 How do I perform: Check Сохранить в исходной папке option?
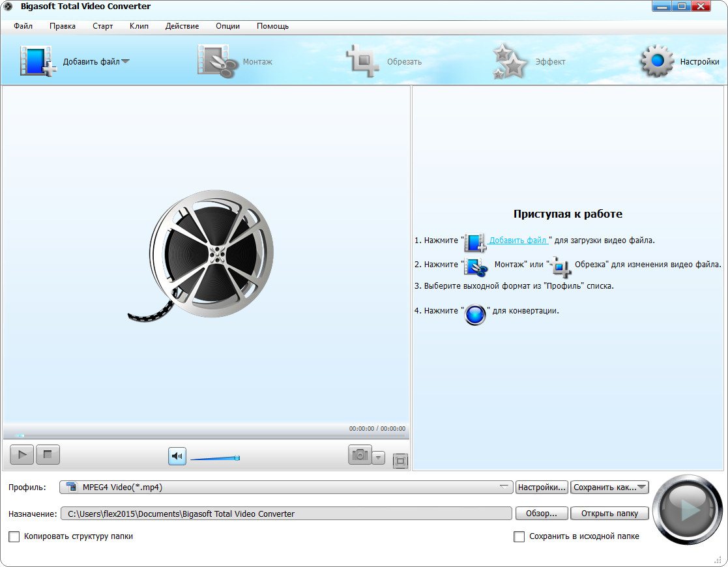point(519,536)
